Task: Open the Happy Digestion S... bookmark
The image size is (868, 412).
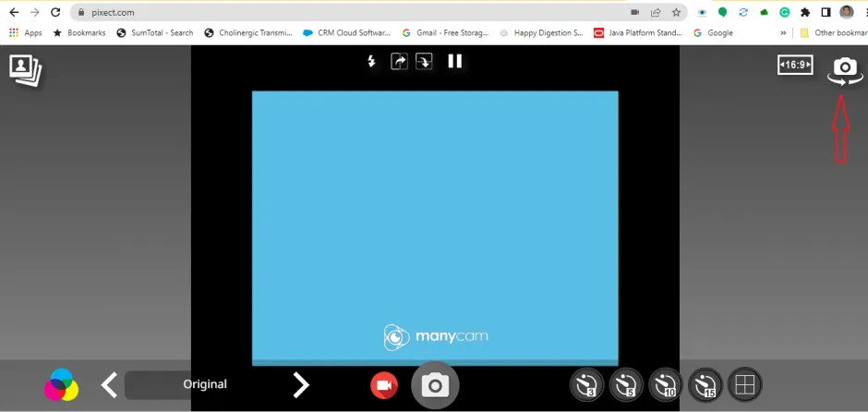Action: 541,32
